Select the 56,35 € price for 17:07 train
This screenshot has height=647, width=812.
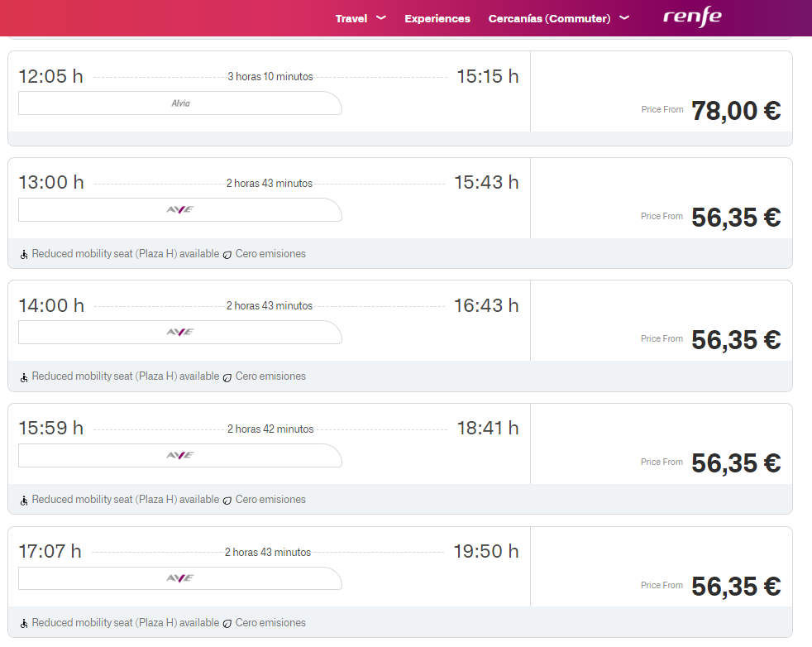coord(736,586)
